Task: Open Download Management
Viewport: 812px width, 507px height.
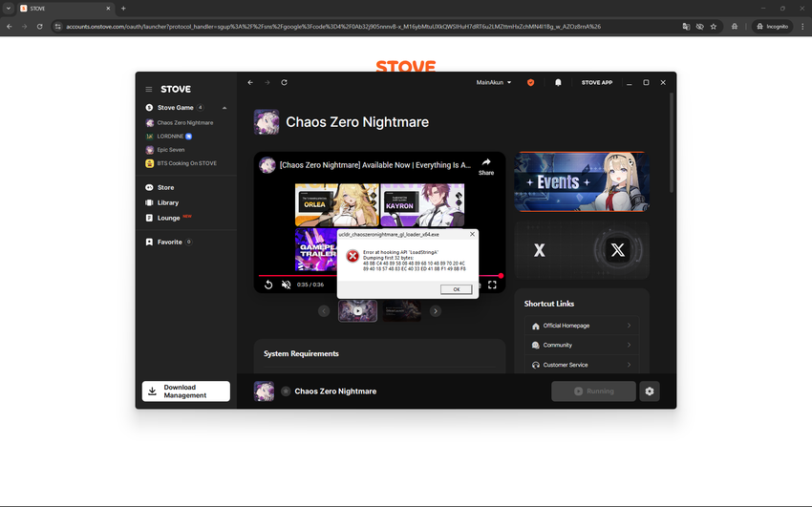Action: pyautogui.click(x=185, y=391)
